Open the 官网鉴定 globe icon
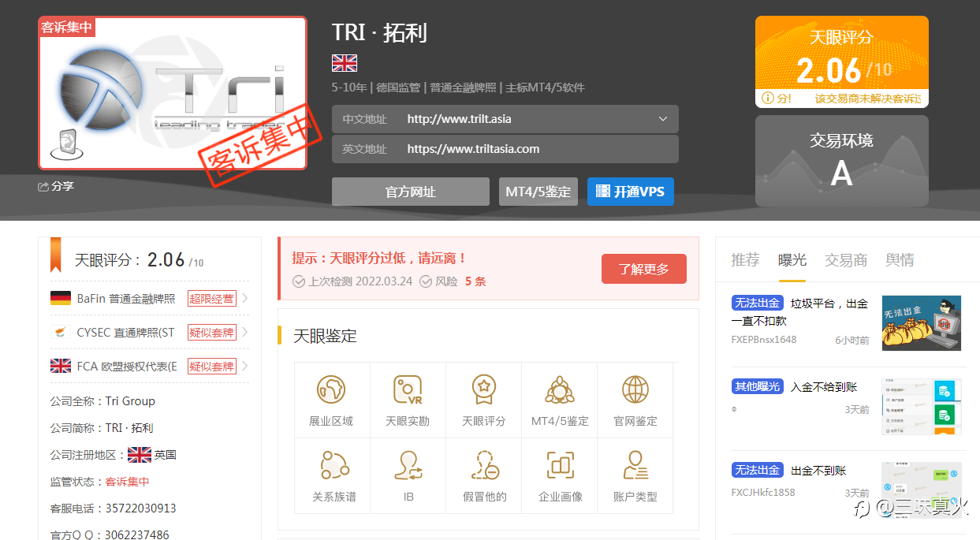This screenshot has width=980, height=540. pos(635,389)
